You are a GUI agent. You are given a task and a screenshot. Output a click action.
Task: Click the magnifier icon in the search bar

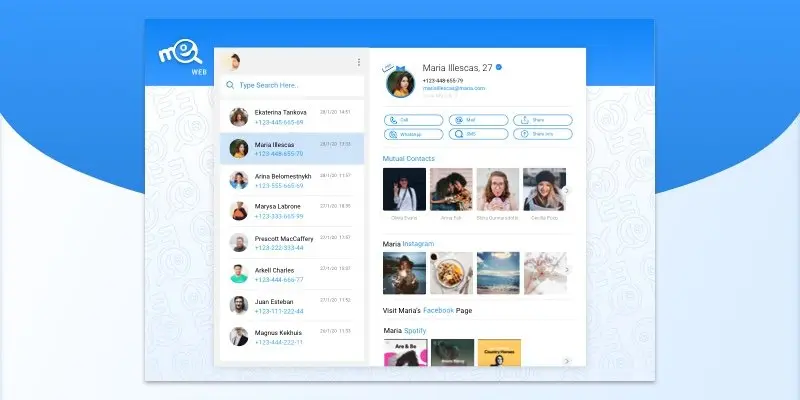[x=230, y=85]
